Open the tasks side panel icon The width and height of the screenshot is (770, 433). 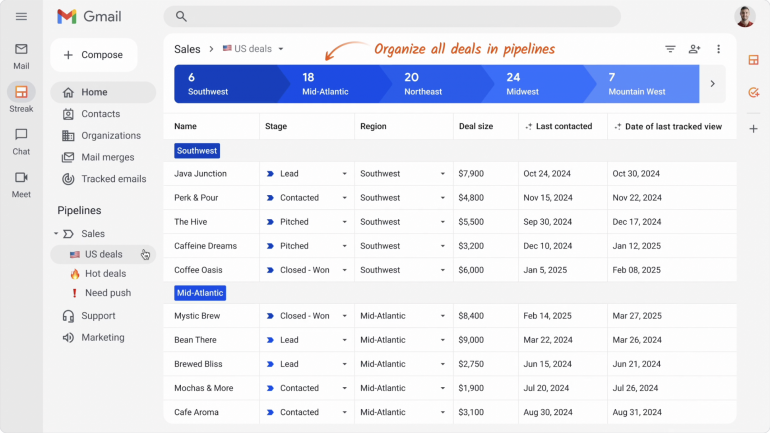pos(753,92)
